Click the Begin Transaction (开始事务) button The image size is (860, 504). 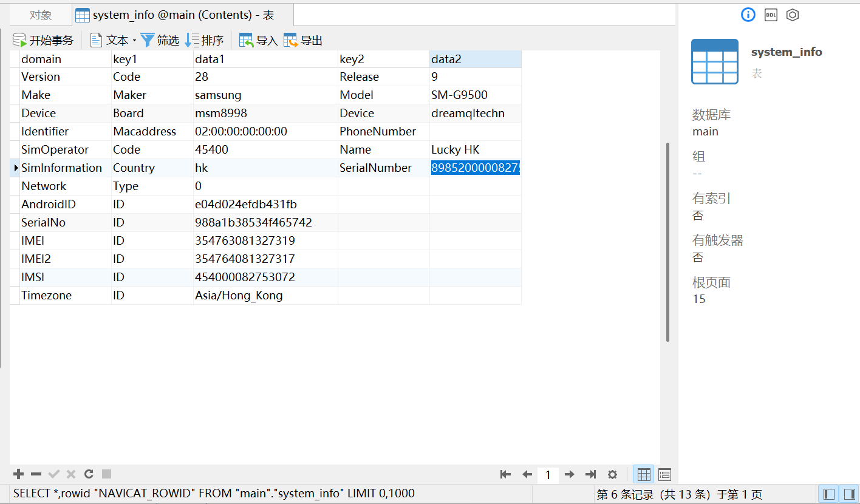pos(43,41)
